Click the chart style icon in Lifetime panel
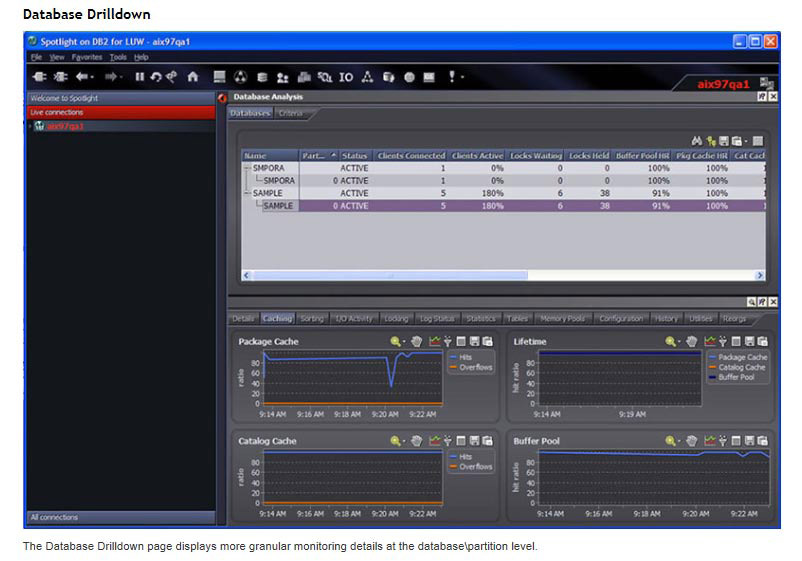Screen dimensions: 802x561 pyautogui.click(x=709, y=341)
